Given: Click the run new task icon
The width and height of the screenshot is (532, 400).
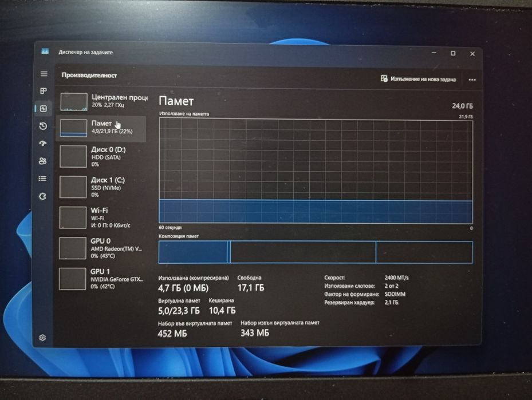Looking at the screenshot, I should (x=384, y=78).
